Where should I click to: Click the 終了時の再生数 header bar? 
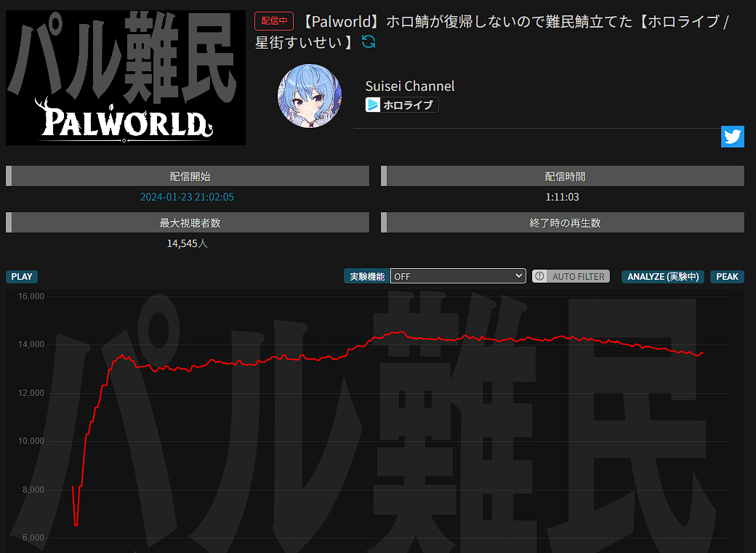click(x=563, y=222)
